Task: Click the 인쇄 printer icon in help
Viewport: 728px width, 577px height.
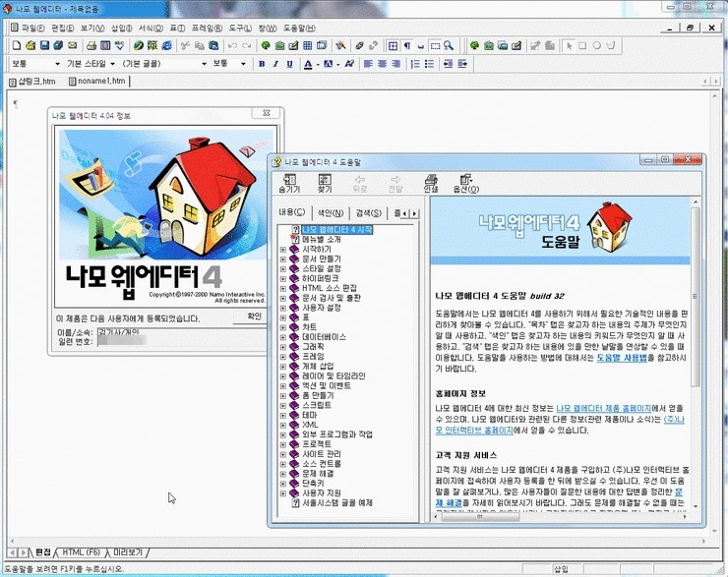Action: point(431,184)
